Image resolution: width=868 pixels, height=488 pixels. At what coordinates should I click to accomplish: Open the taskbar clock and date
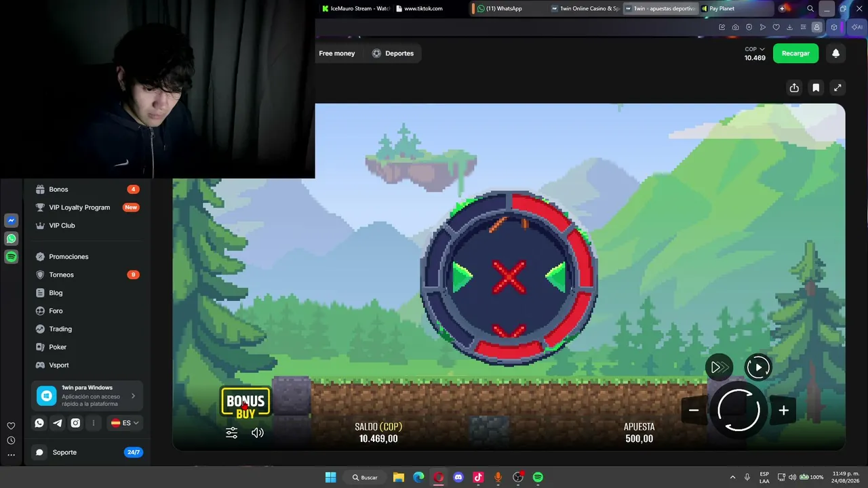click(846, 477)
